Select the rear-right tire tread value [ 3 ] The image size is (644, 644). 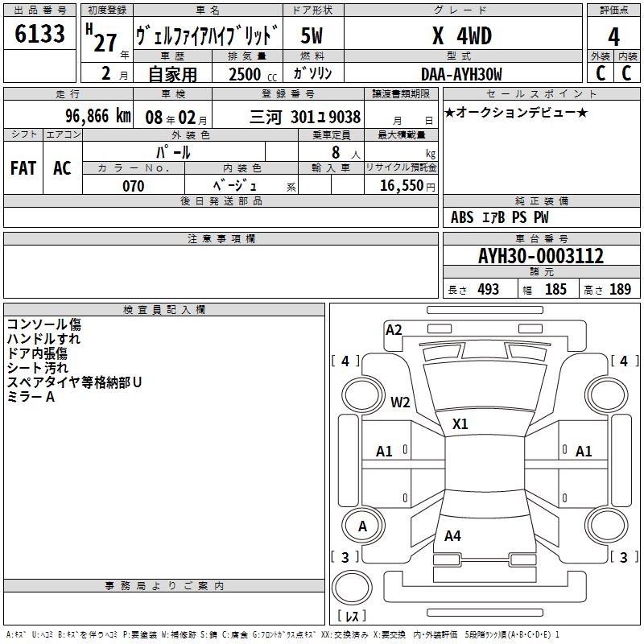[624, 557]
